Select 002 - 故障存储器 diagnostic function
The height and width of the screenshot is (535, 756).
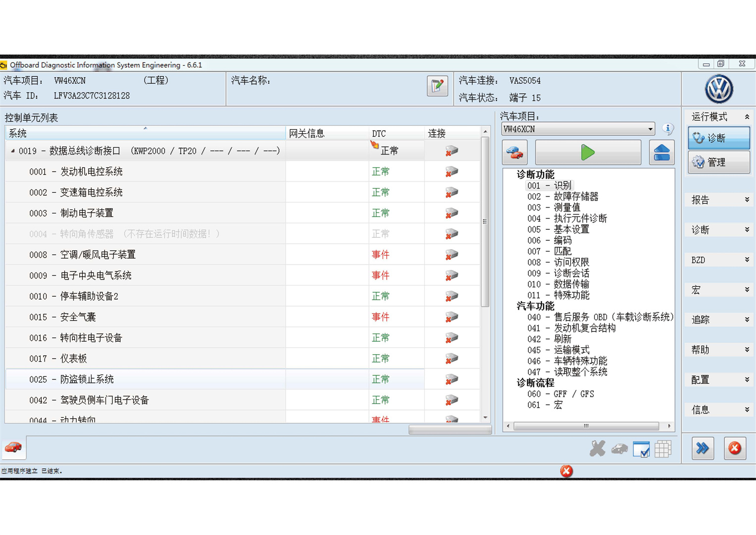(x=562, y=197)
